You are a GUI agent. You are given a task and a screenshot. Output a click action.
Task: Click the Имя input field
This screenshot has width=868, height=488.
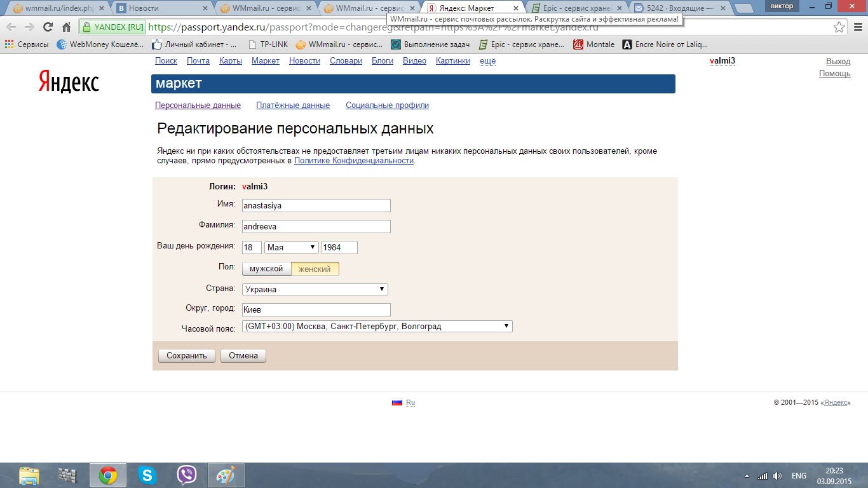pos(316,206)
